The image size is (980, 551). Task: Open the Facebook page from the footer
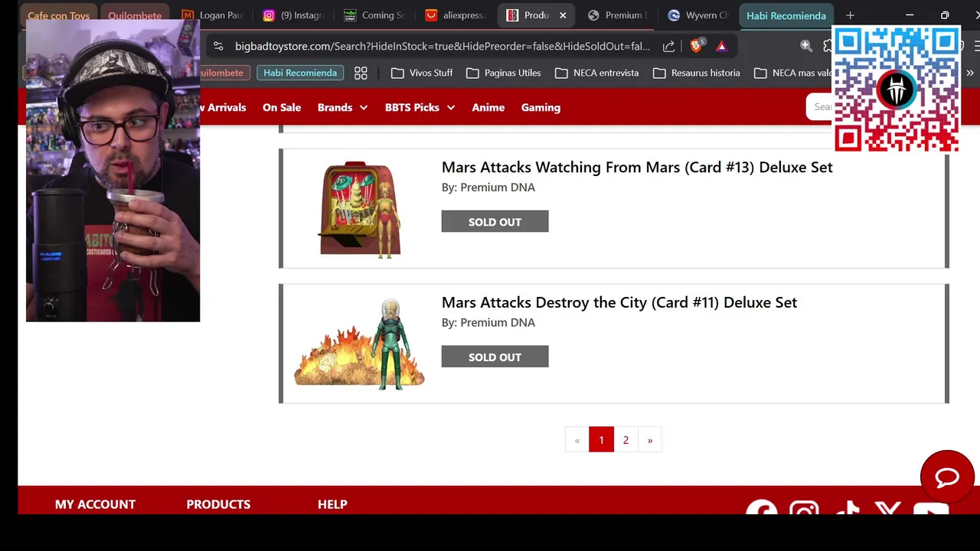762,507
